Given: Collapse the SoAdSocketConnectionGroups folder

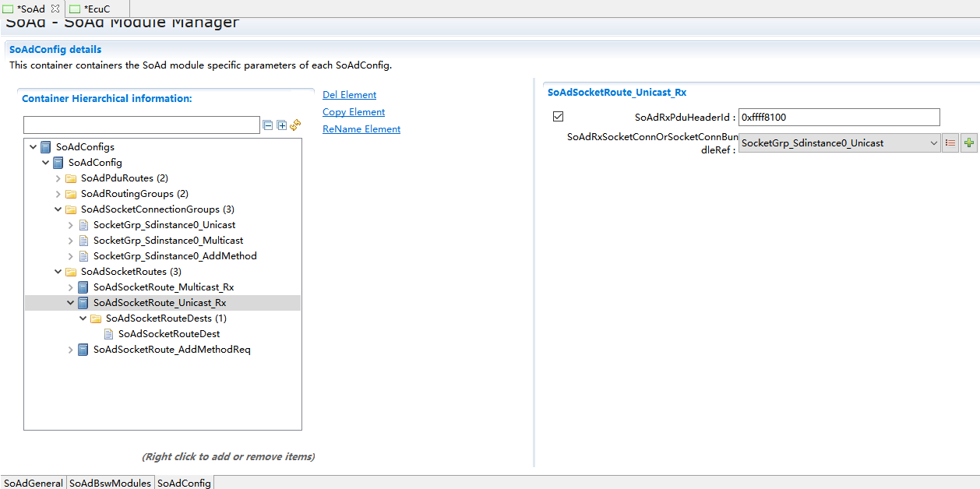Looking at the screenshot, I should tap(58, 209).
